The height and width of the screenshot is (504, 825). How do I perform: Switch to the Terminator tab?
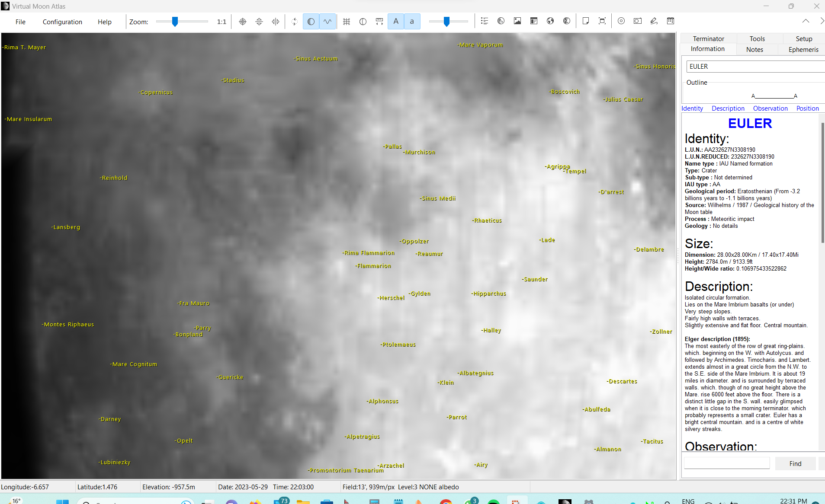point(708,38)
